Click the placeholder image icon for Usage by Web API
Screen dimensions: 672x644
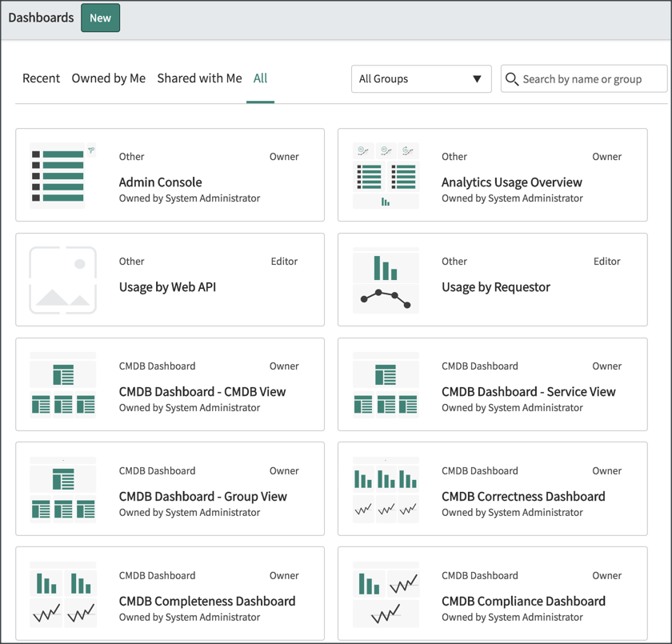point(62,279)
